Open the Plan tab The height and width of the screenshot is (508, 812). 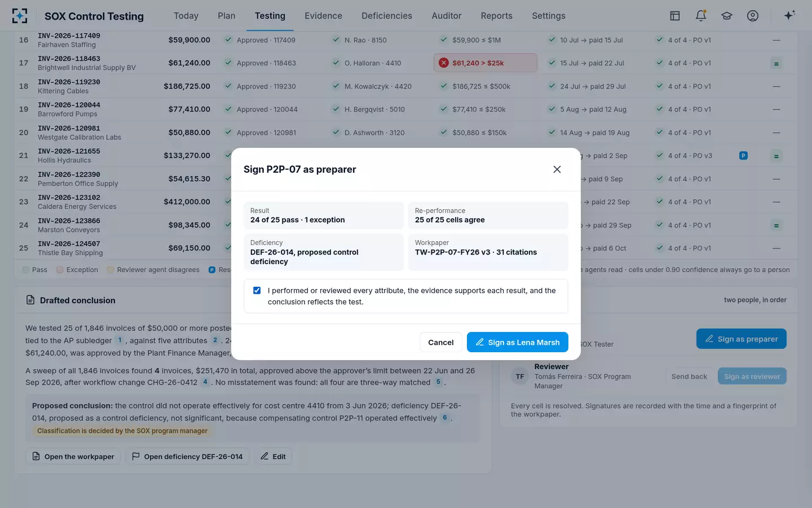click(227, 16)
